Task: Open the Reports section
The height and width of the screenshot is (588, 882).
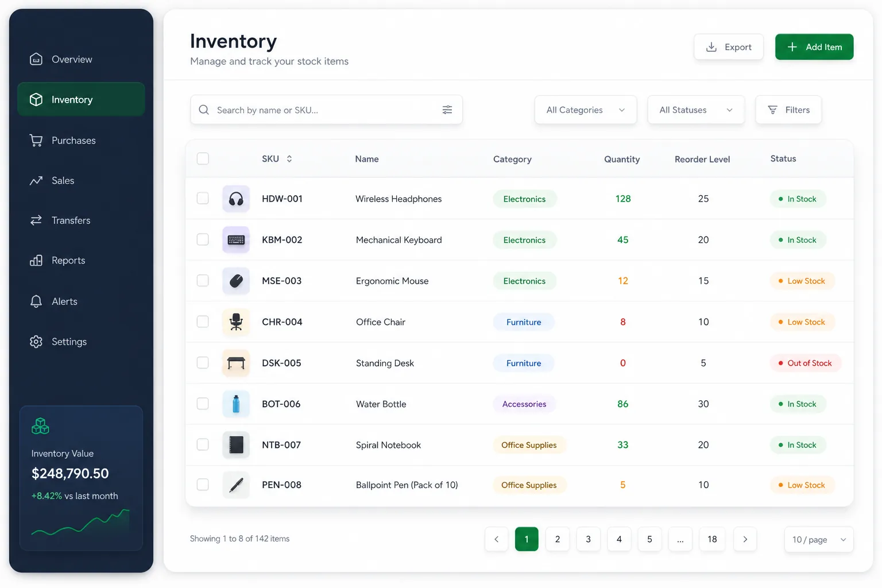Action: click(x=81, y=261)
